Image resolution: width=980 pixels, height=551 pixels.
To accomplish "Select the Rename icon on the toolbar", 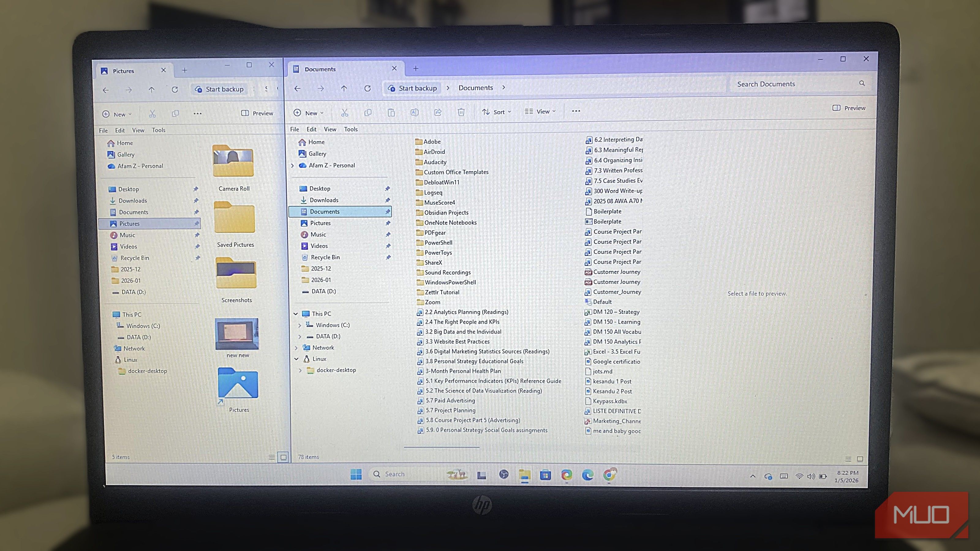I will 414,113.
